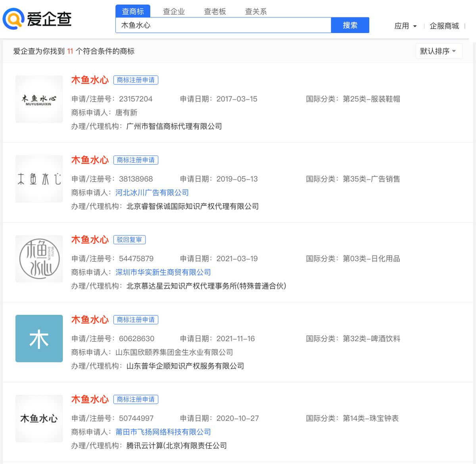The image size is (476, 464).
Task: Click the blue 木 trademark thumbnail
Action: coord(39,338)
